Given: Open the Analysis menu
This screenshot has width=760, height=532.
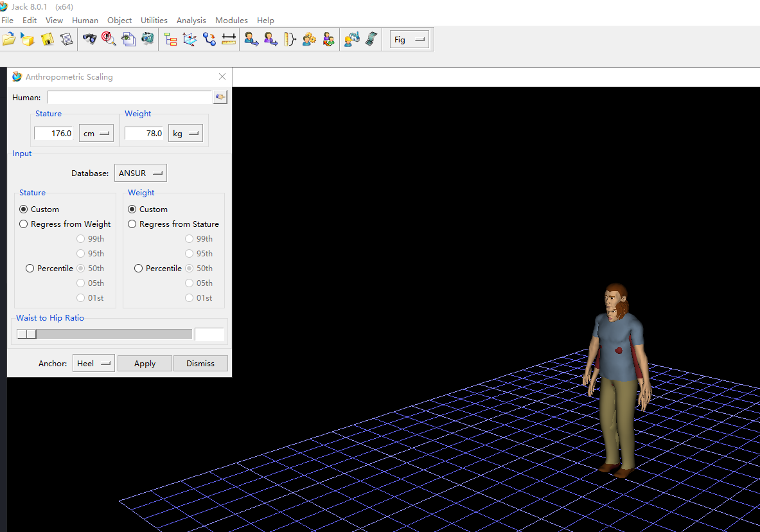Looking at the screenshot, I should 191,21.
